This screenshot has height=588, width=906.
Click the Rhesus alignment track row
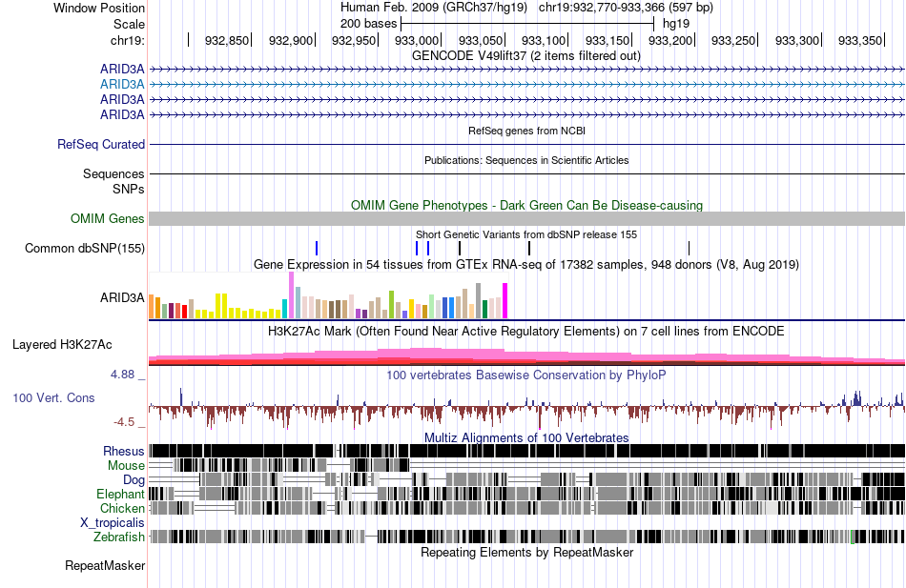coord(526,451)
